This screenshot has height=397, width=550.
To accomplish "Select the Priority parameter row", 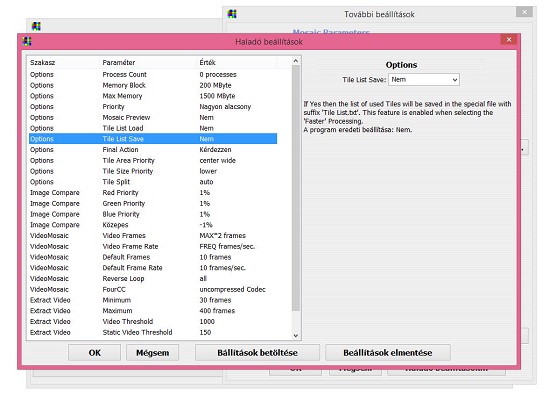I will coord(153,107).
